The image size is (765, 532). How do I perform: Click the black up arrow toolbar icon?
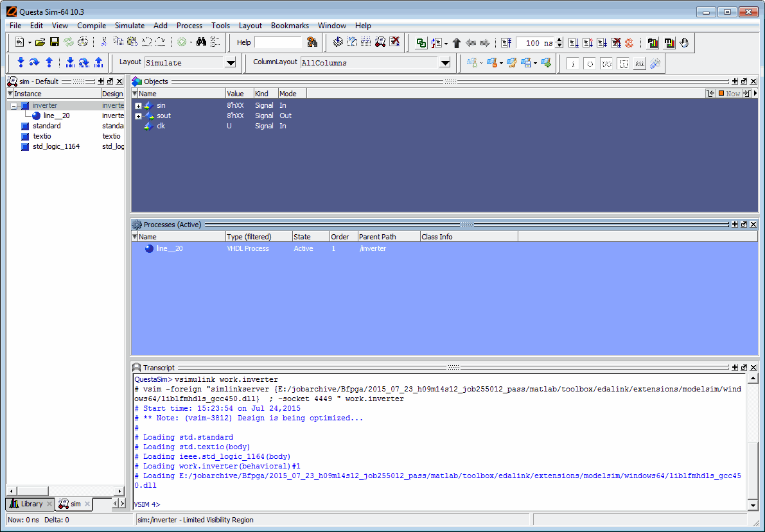click(x=457, y=43)
